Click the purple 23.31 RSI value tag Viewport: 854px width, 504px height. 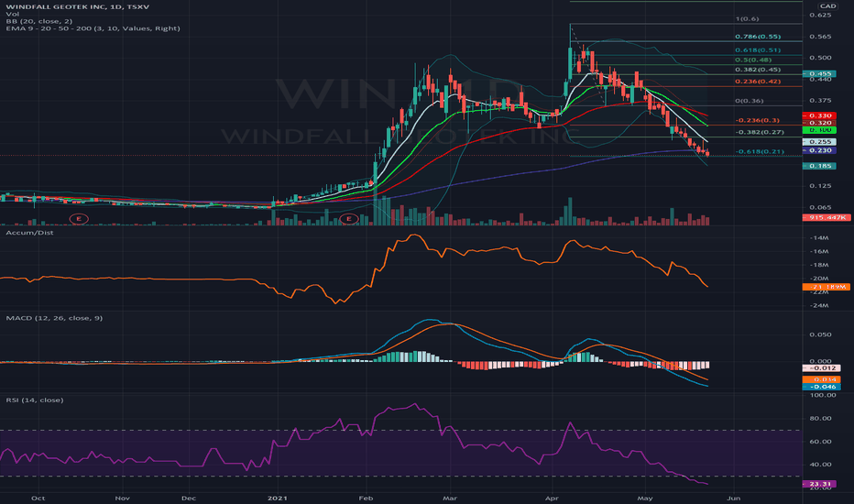click(818, 484)
